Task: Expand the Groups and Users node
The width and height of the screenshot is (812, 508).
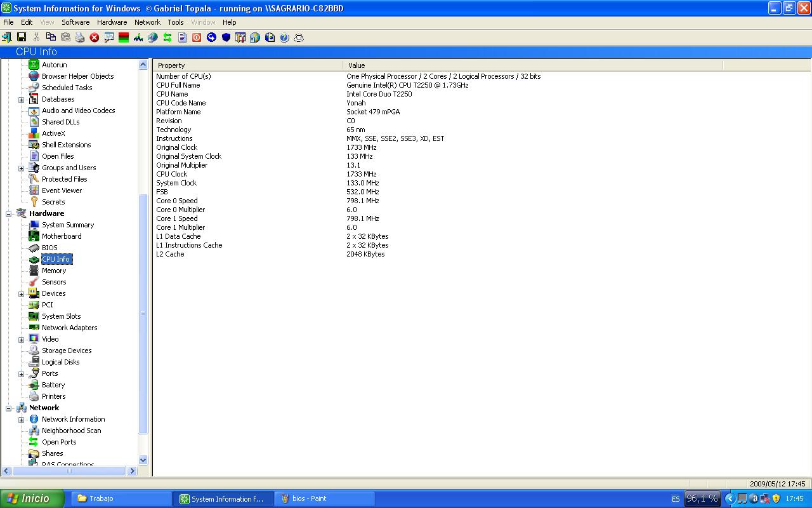Action: point(21,168)
